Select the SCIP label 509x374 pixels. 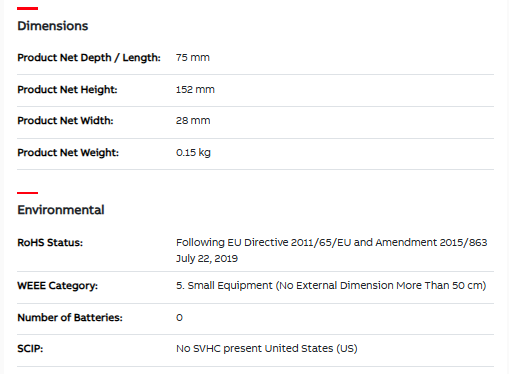coord(30,349)
